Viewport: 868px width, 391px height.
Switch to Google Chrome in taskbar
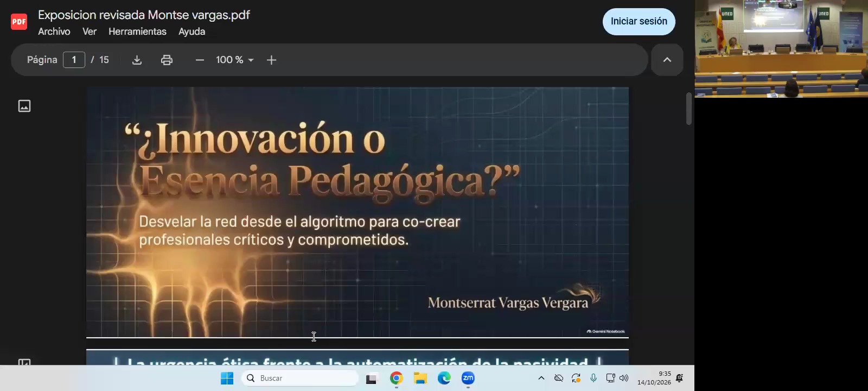397,378
